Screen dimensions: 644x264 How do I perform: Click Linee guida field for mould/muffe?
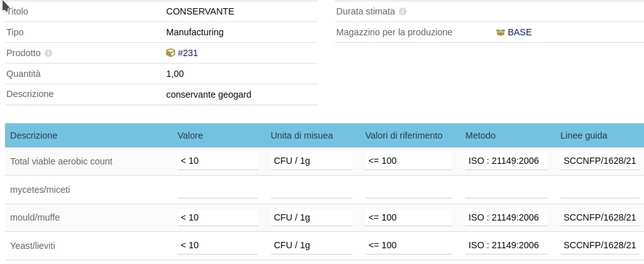tap(600, 217)
